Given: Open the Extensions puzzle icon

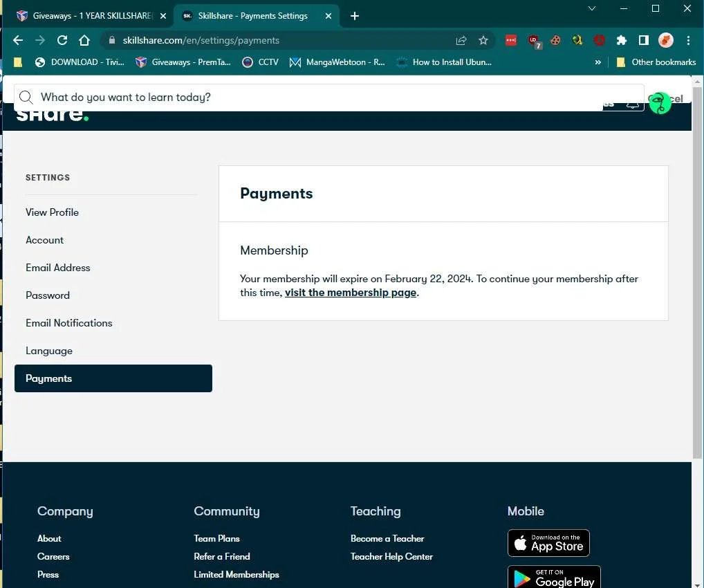Looking at the screenshot, I should (622, 40).
